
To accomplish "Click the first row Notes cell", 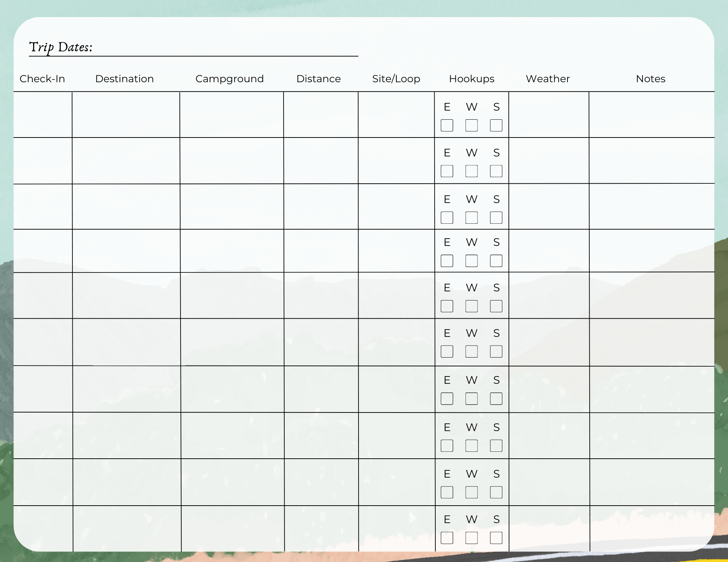I will click(x=652, y=115).
